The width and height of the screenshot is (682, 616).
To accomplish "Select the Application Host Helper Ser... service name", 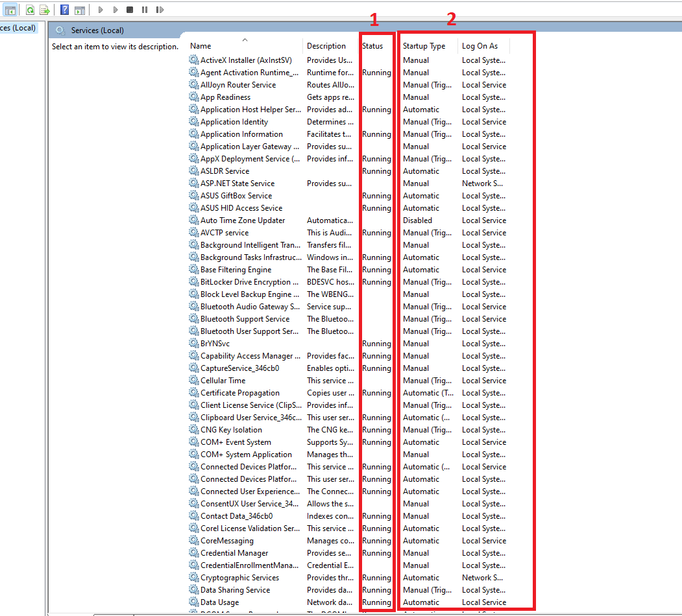I will pyautogui.click(x=250, y=110).
